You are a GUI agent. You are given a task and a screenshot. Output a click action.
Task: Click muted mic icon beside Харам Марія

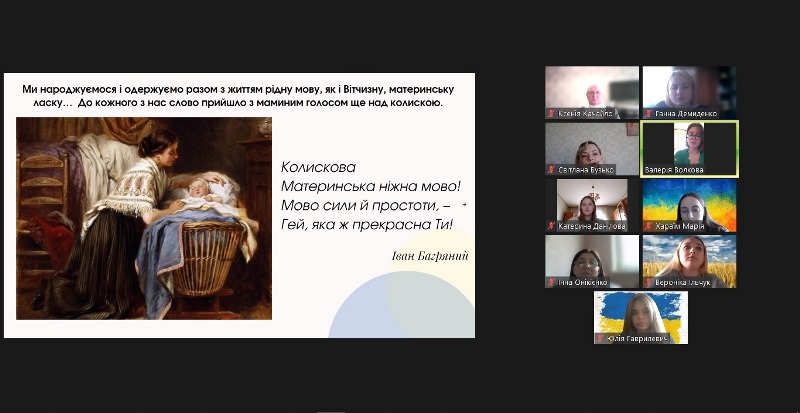click(648, 226)
